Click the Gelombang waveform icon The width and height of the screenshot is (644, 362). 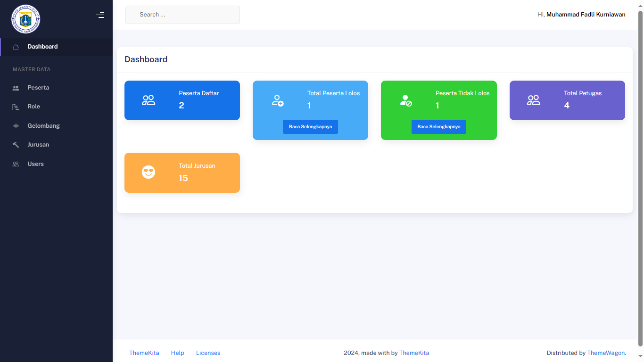16,126
